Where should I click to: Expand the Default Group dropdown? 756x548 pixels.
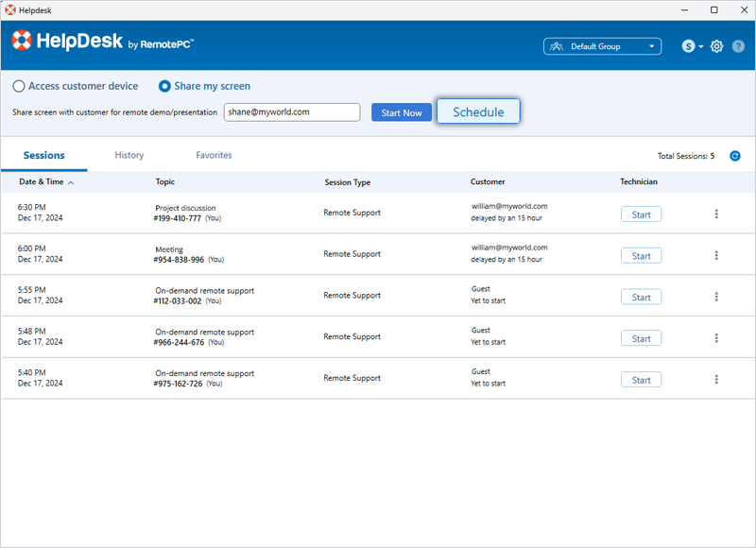point(602,46)
